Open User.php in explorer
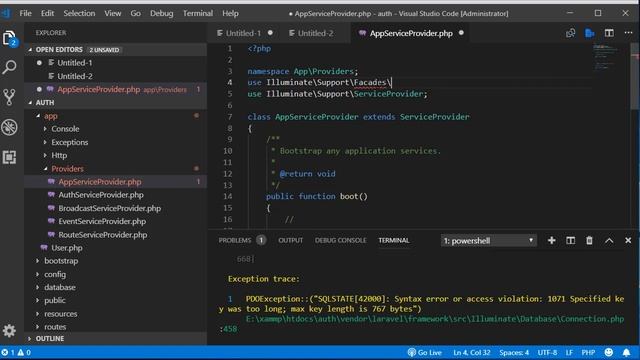The height and width of the screenshot is (360, 640). (x=67, y=248)
